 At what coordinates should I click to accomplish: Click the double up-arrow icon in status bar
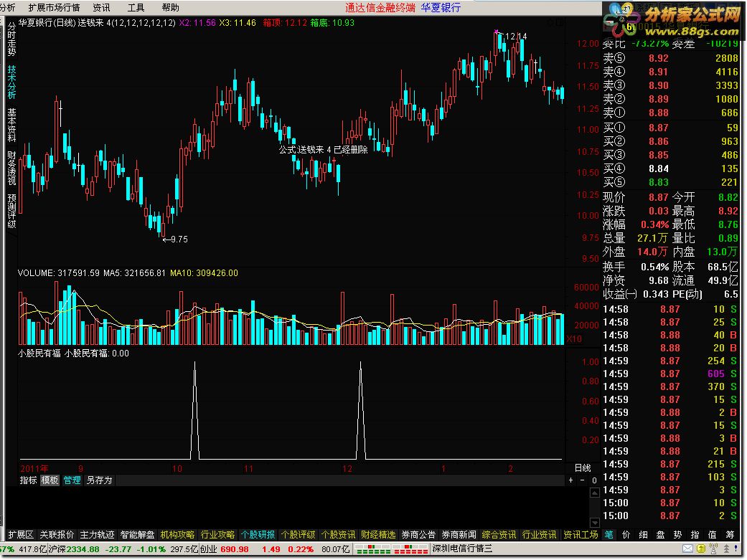(726, 549)
